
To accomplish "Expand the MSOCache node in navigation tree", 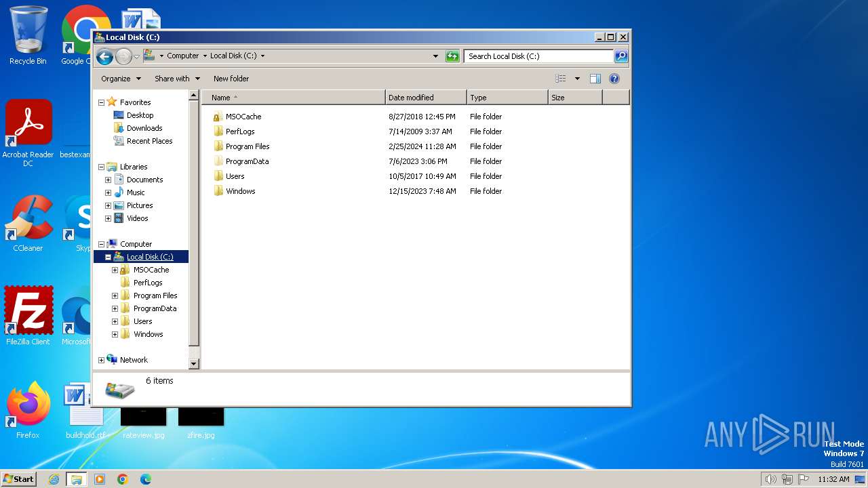I will 115,270.
